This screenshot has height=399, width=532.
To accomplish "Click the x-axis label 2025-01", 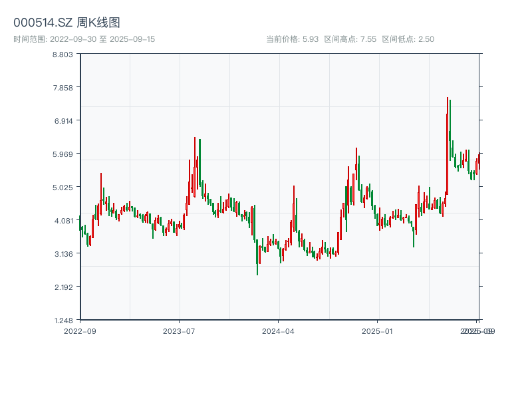I will (x=377, y=331).
